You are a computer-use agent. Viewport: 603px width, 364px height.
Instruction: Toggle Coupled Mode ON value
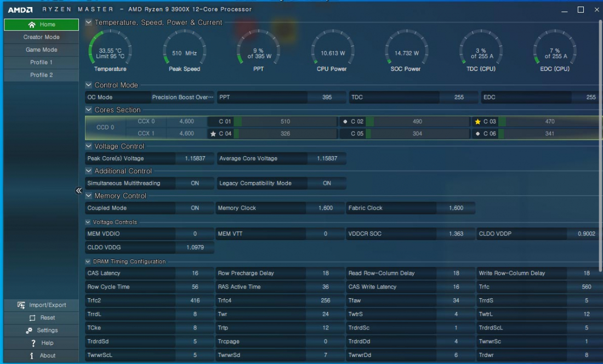(195, 208)
